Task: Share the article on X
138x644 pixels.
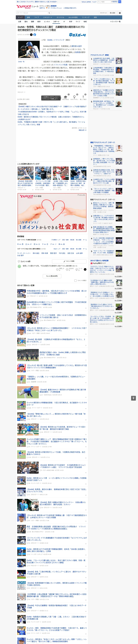Action: point(31,35)
